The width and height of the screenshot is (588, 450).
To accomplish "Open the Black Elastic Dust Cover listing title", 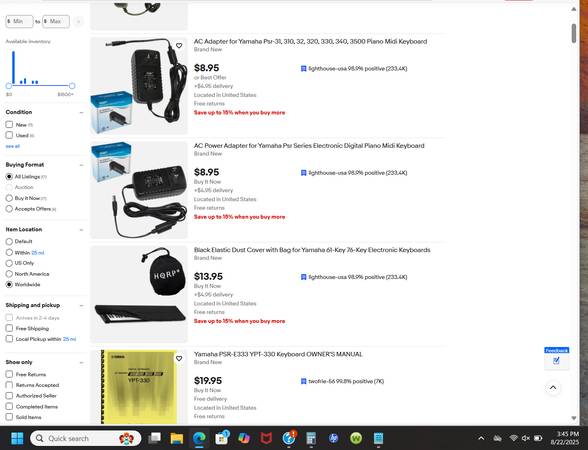I will 312,250.
